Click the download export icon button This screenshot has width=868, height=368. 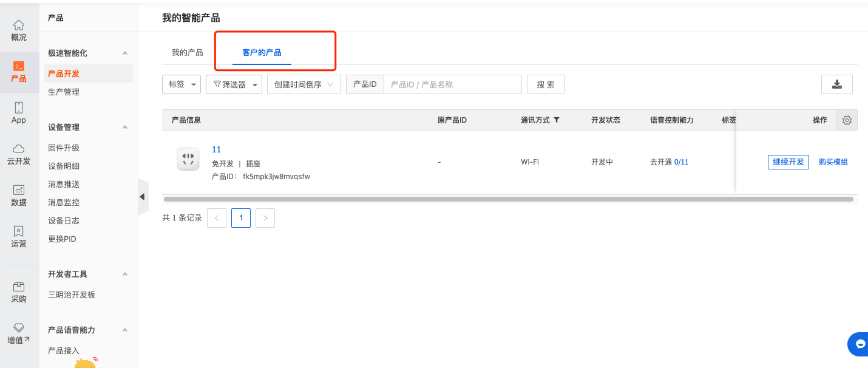point(836,84)
